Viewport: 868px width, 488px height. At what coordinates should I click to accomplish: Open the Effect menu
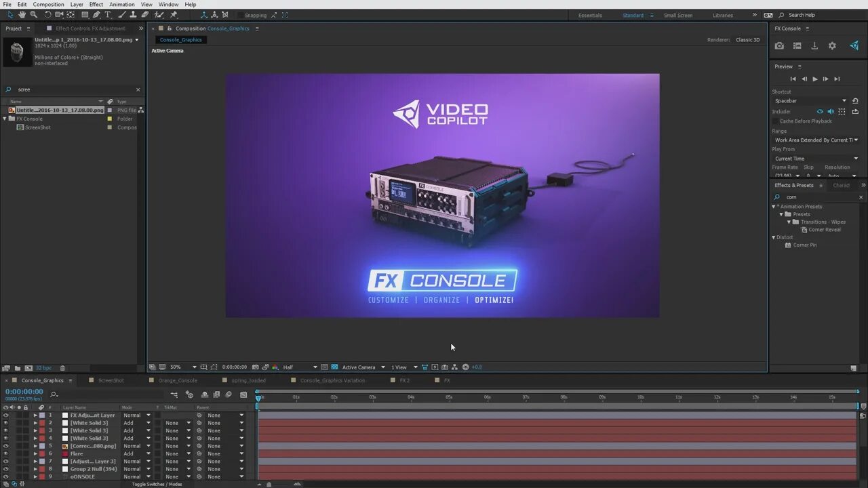click(x=96, y=4)
